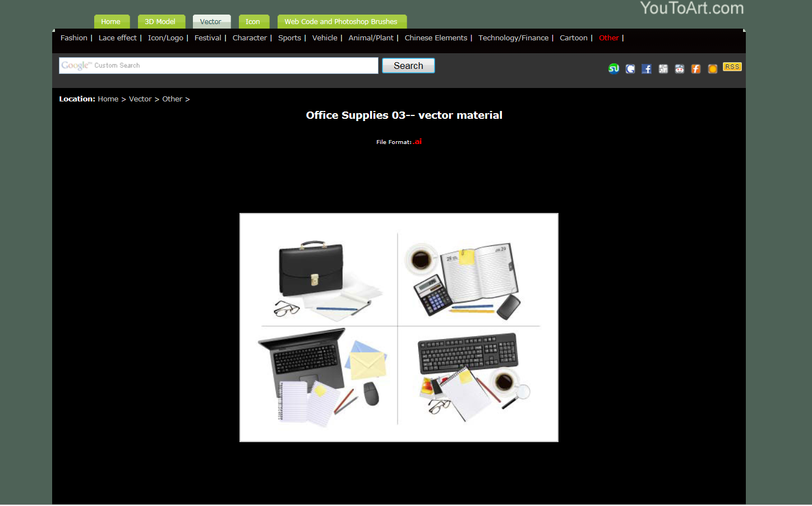The width and height of the screenshot is (812, 506).
Task: Click the YouToArt.com site logo
Action: coord(692,8)
